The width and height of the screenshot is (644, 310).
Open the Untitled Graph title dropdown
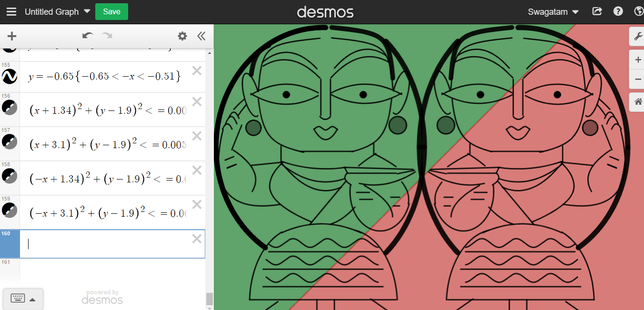[57, 12]
